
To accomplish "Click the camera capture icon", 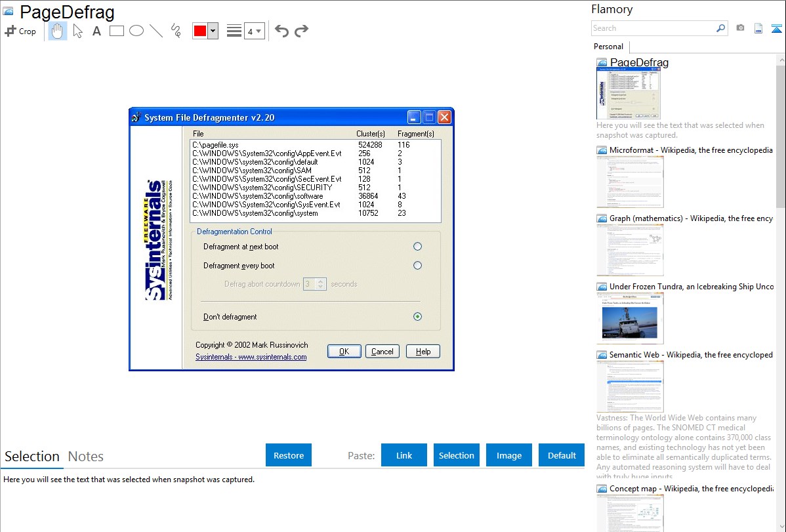I will point(740,28).
